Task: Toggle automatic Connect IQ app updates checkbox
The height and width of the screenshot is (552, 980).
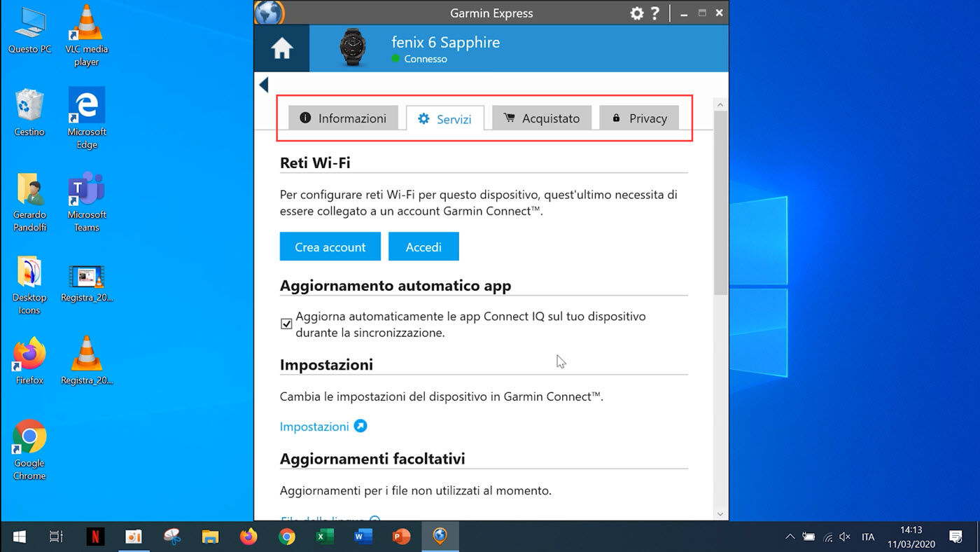Action: coord(286,324)
